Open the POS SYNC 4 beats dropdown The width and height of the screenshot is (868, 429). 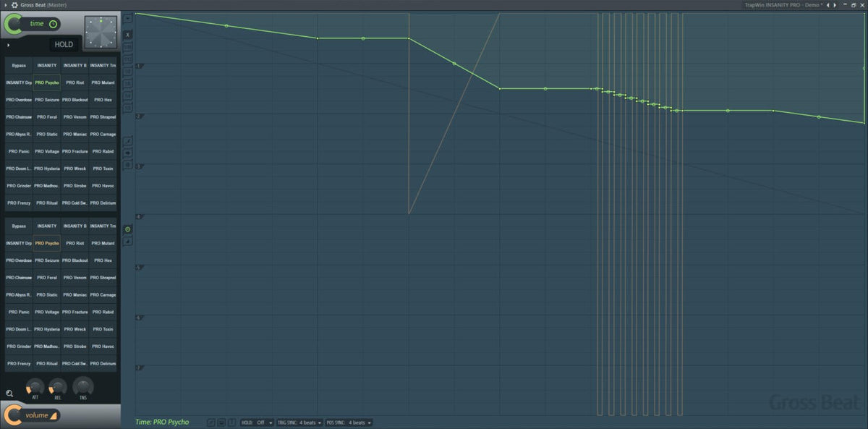click(349, 422)
